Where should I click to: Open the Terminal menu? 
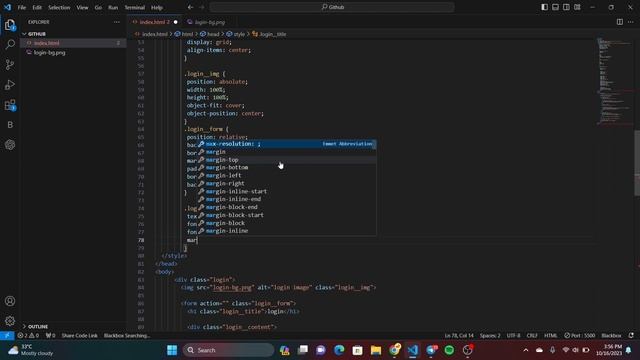pyautogui.click(x=135, y=7)
